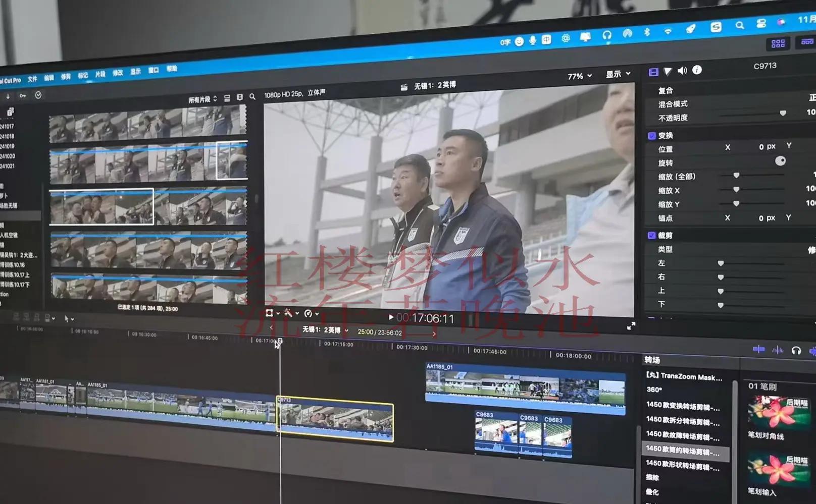This screenshot has width=816, height=504.
Task: Open the color inspector triangle icon
Action: pyautogui.click(x=668, y=72)
